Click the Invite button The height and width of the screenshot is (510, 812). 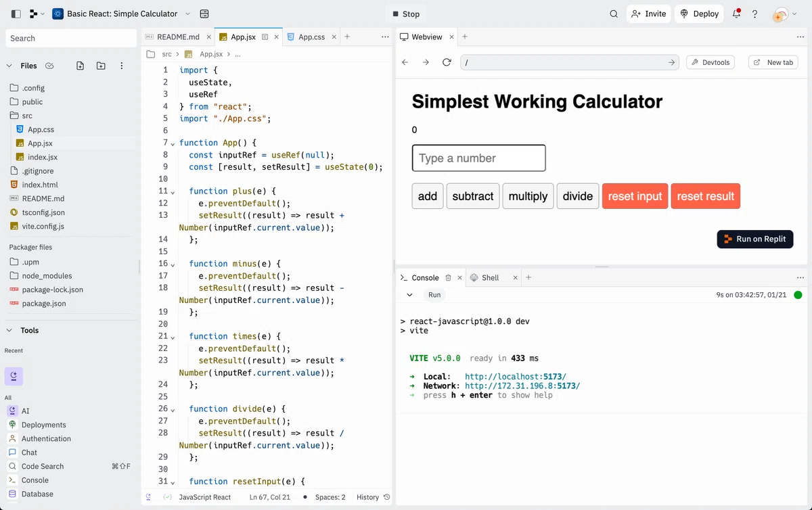point(648,14)
